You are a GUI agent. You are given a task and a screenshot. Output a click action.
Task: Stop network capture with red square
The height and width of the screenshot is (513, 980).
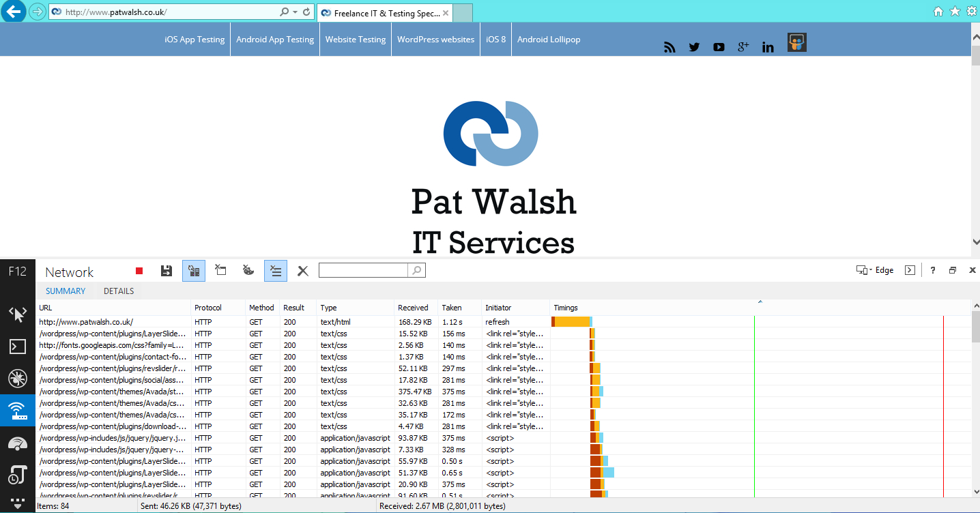[139, 271]
